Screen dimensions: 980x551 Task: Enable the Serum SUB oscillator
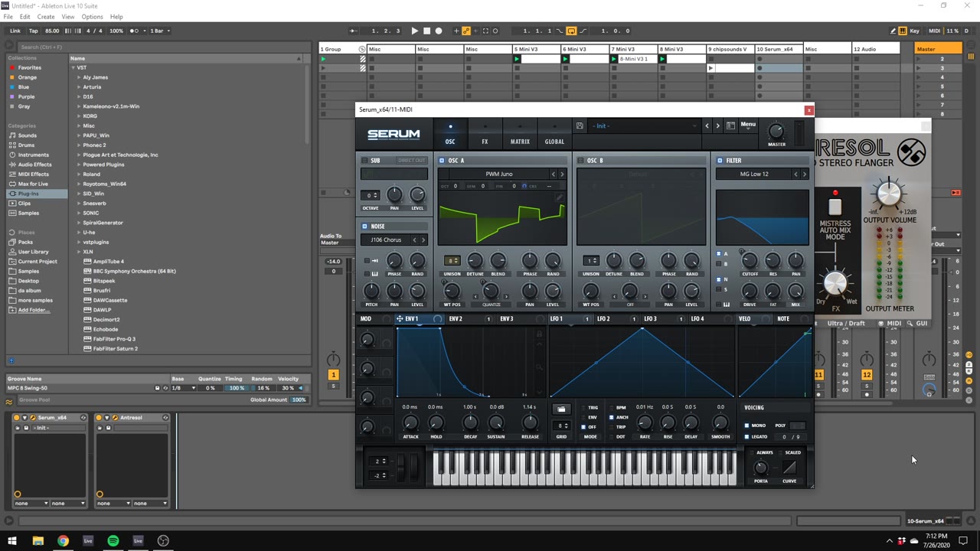(365, 160)
